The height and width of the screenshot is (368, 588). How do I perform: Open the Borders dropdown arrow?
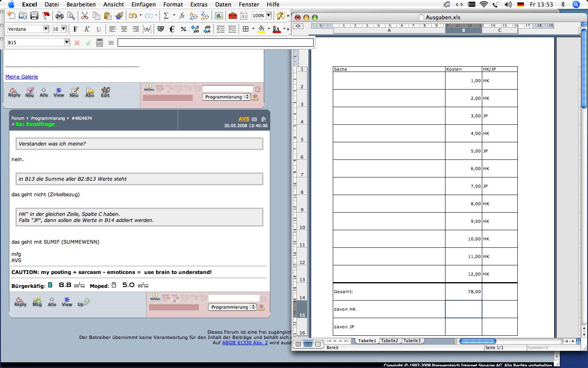[x=253, y=29]
